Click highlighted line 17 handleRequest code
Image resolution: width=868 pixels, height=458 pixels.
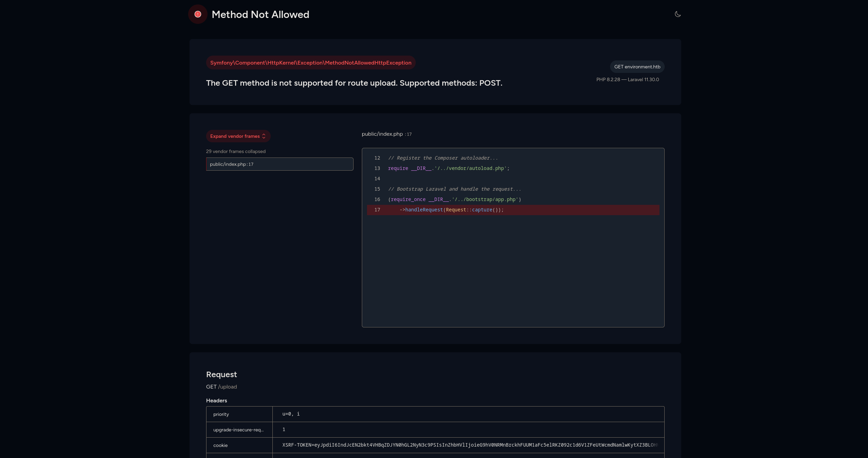454,210
